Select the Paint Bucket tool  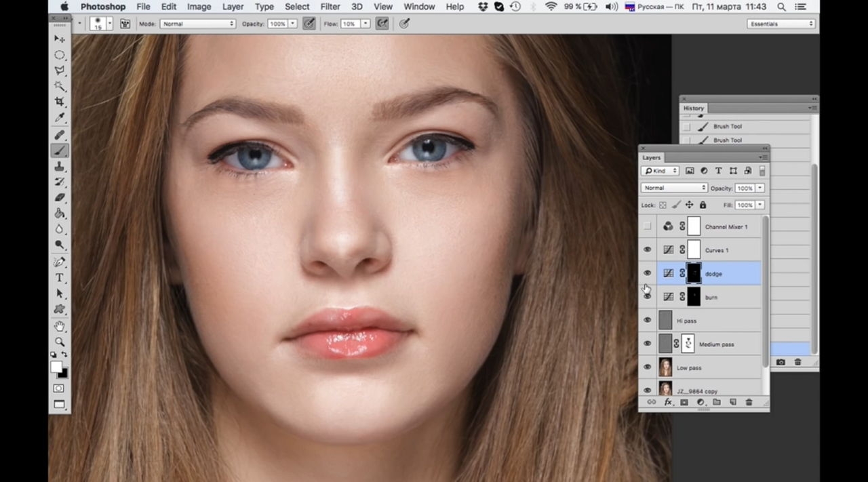pos(60,213)
